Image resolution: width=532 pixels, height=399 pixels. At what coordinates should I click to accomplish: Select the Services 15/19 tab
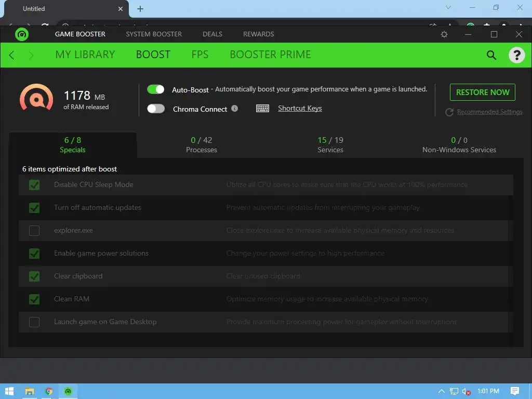click(x=330, y=145)
